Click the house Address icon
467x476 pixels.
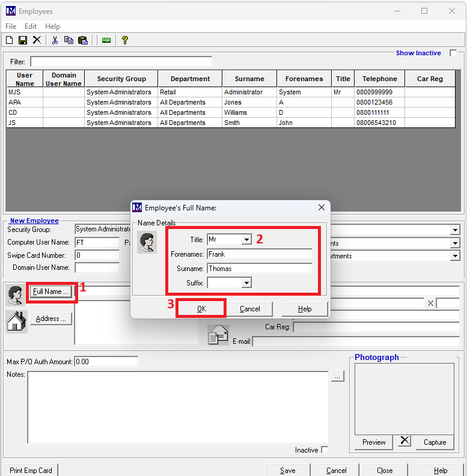point(16,321)
